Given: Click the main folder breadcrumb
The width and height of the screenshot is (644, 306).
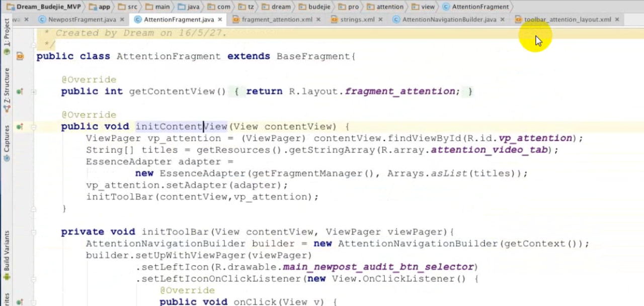Looking at the screenshot, I should [157, 7].
